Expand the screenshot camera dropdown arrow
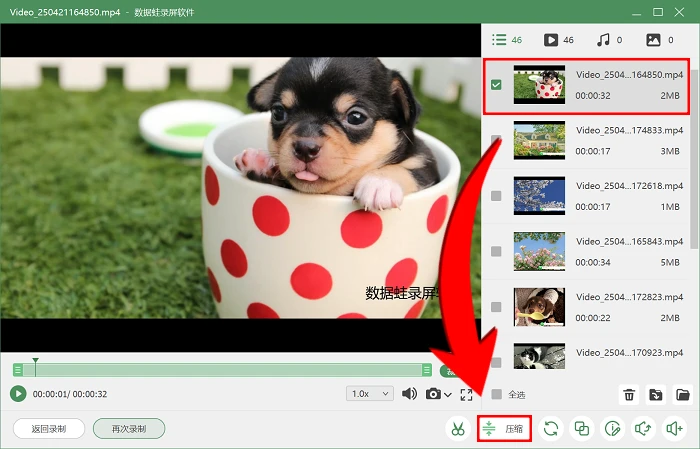Screen dimensions: 700x449 point(448,395)
